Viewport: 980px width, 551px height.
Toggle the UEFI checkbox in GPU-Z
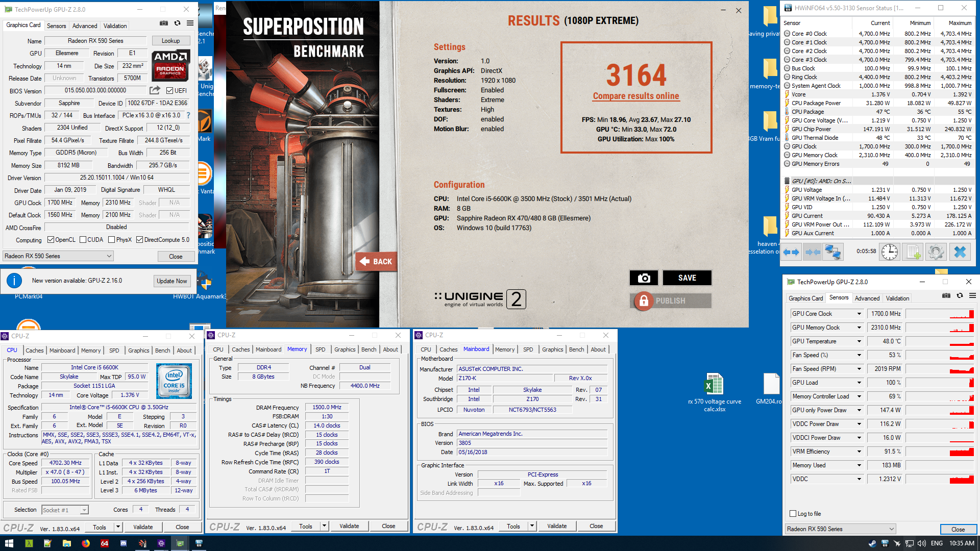click(x=170, y=91)
